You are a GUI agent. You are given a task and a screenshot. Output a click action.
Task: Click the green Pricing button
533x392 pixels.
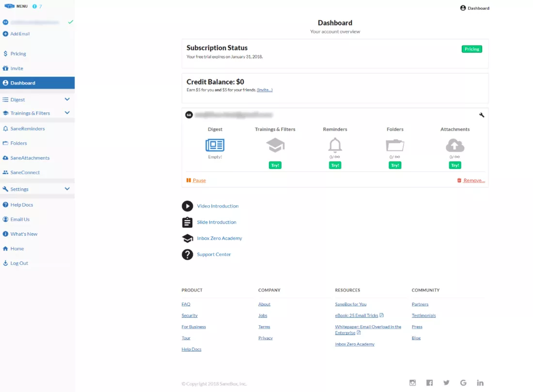point(471,49)
